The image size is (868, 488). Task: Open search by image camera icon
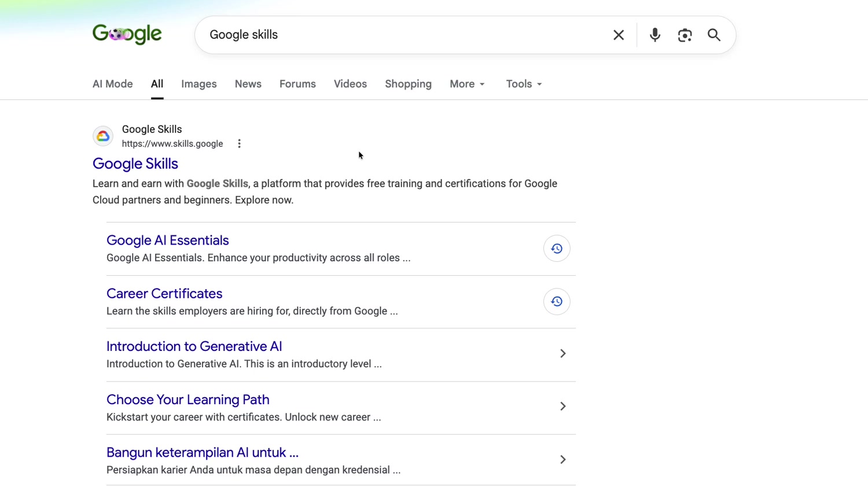tap(685, 35)
